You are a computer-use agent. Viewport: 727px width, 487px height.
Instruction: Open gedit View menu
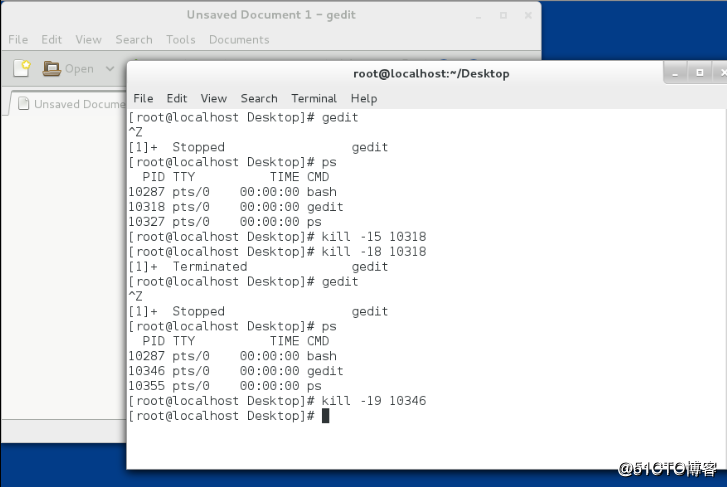click(x=88, y=39)
